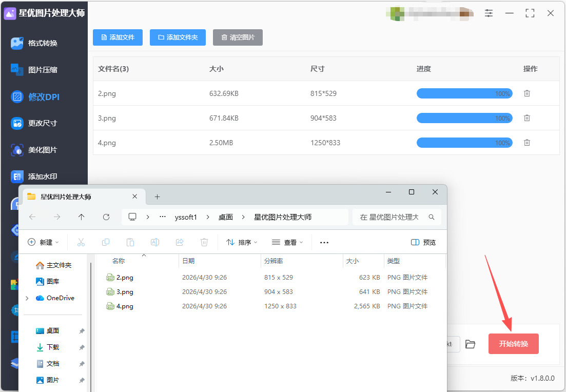Open the 新建 dropdown in Explorer
This screenshot has height=392, width=566.
[x=43, y=242]
